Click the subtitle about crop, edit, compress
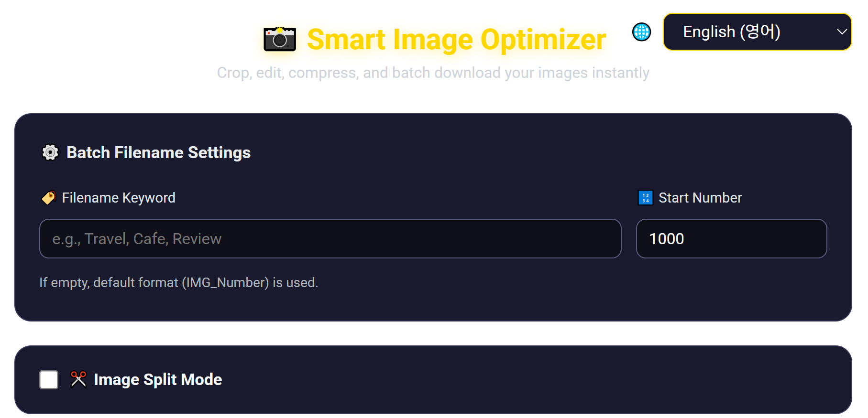This screenshot has height=418, width=868. [433, 73]
